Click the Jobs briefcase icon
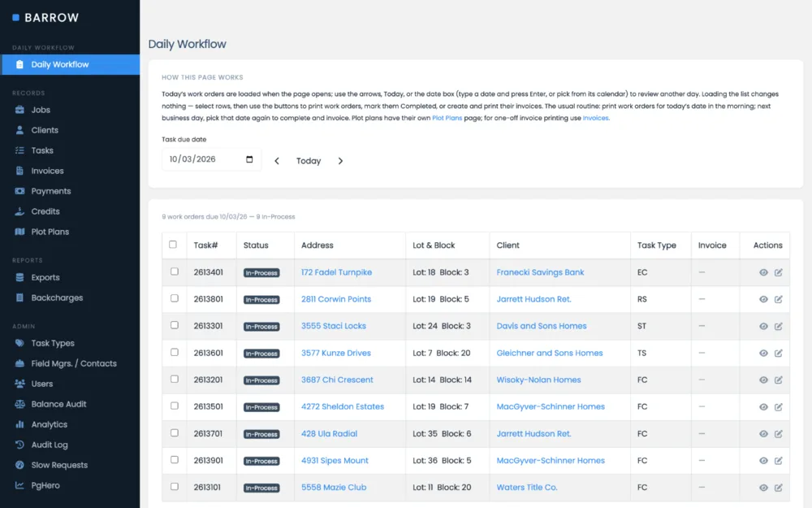This screenshot has height=508, width=812. [x=19, y=110]
